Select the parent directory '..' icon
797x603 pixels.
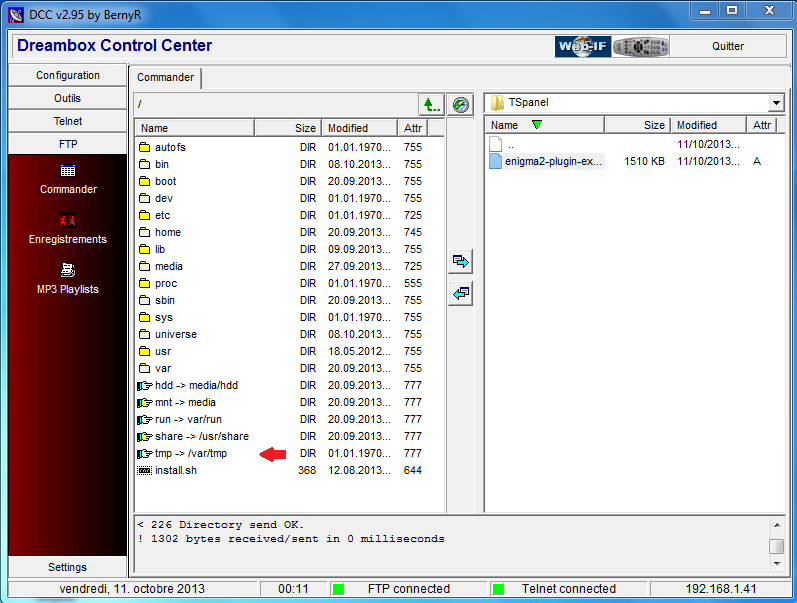[496, 144]
